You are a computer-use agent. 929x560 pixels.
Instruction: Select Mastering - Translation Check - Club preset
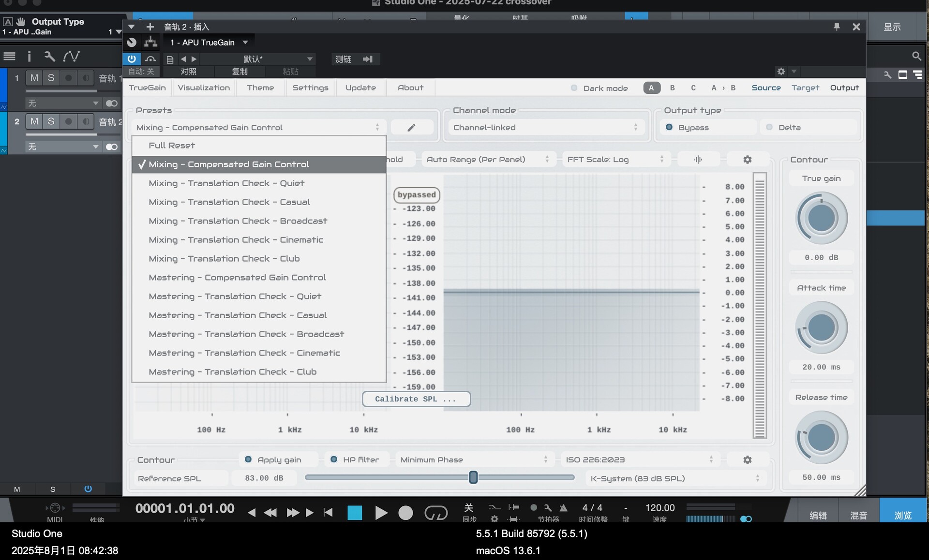pos(259,372)
